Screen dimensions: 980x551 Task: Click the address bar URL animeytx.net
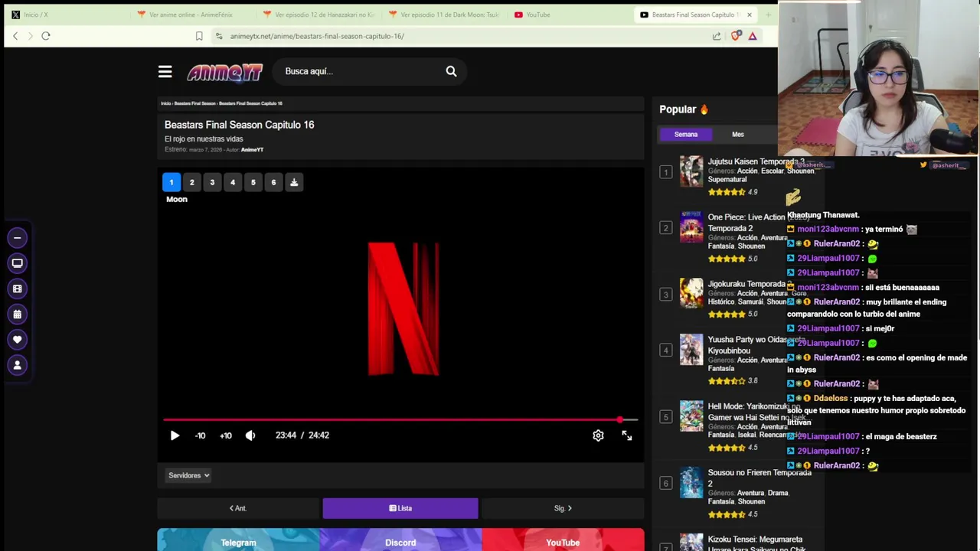pos(317,36)
